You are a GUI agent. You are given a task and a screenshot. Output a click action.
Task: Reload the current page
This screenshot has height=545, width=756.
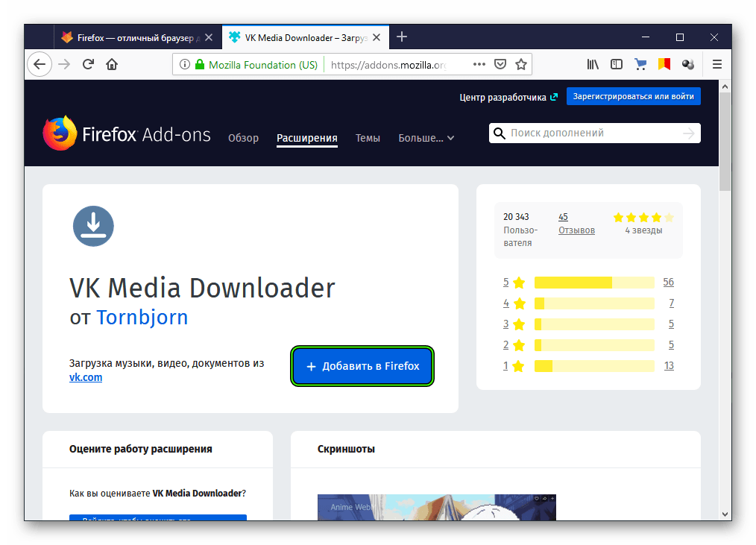pos(88,64)
